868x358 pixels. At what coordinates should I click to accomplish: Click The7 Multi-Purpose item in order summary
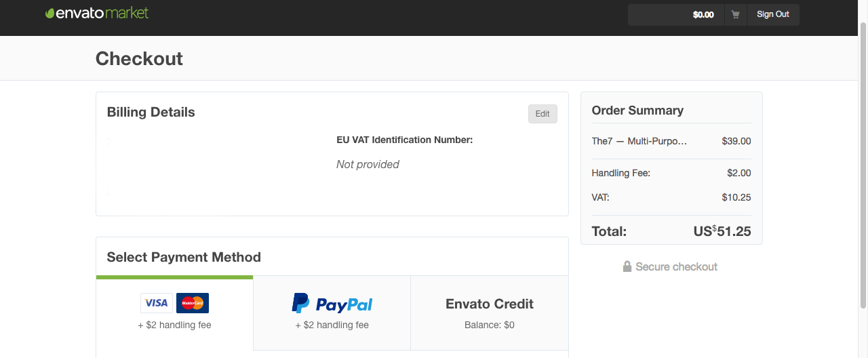tap(639, 141)
